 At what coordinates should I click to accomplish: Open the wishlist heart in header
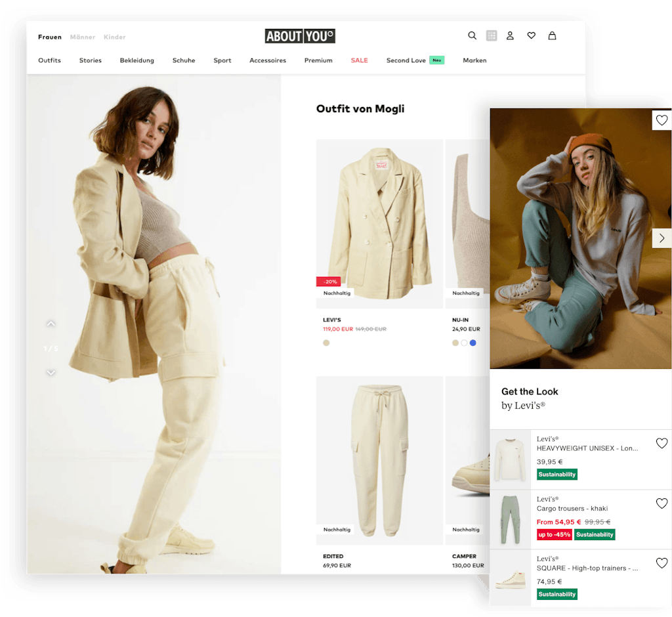click(532, 35)
